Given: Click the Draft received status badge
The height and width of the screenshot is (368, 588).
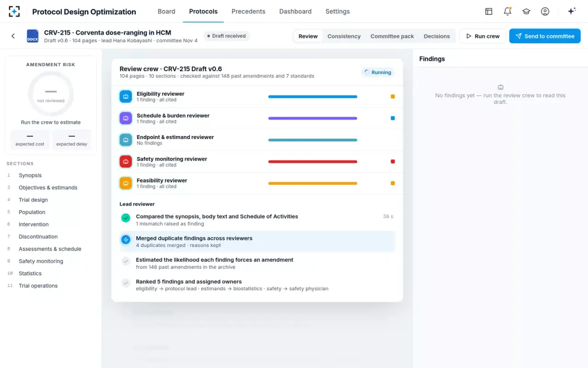Looking at the screenshot, I should coord(226,36).
